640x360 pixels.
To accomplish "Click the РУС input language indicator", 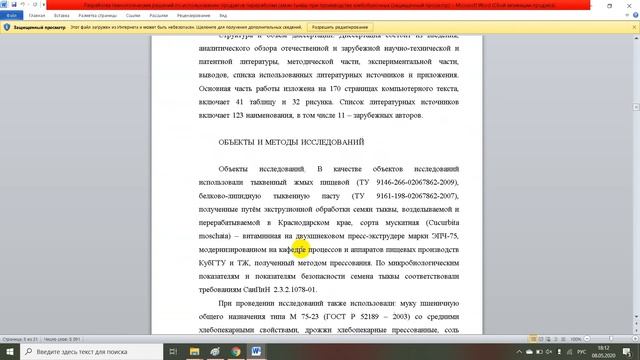I will (582, 351).
